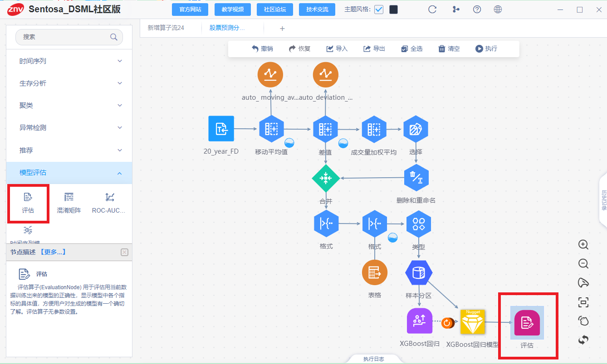Click 导出 export in canvas toolbar
607x364 pixels.
click(x=374, y=49)
